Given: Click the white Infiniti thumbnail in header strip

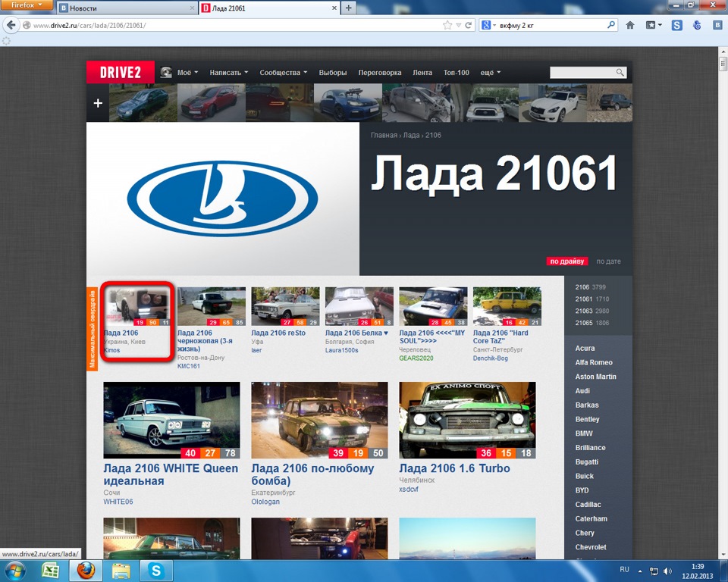Looking at the screenshot, I should pos(553,102).
